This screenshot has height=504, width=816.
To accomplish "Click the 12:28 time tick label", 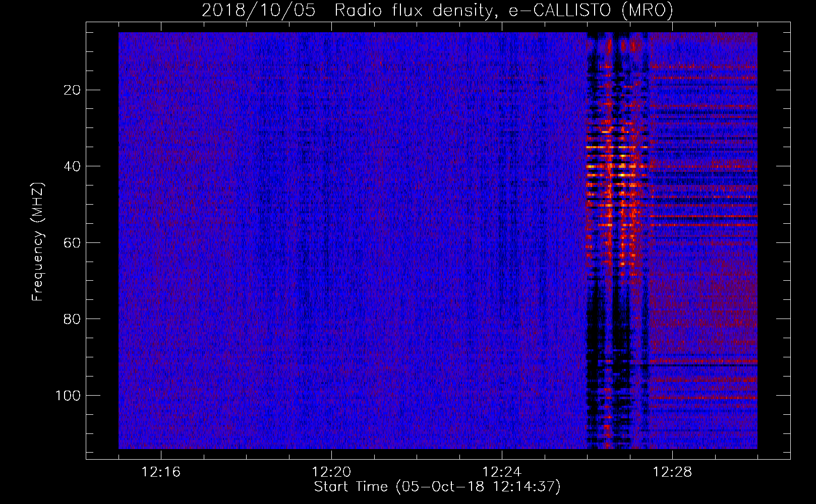I will point(672,472).
